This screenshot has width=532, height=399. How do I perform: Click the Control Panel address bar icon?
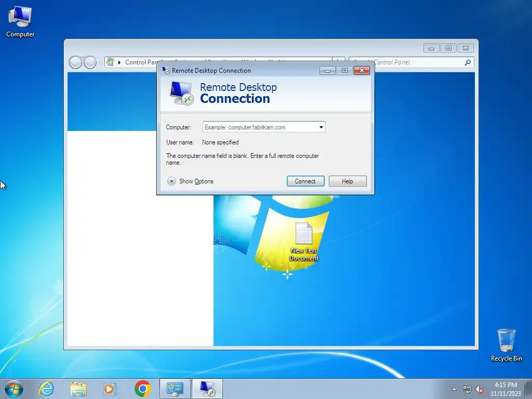110,62
